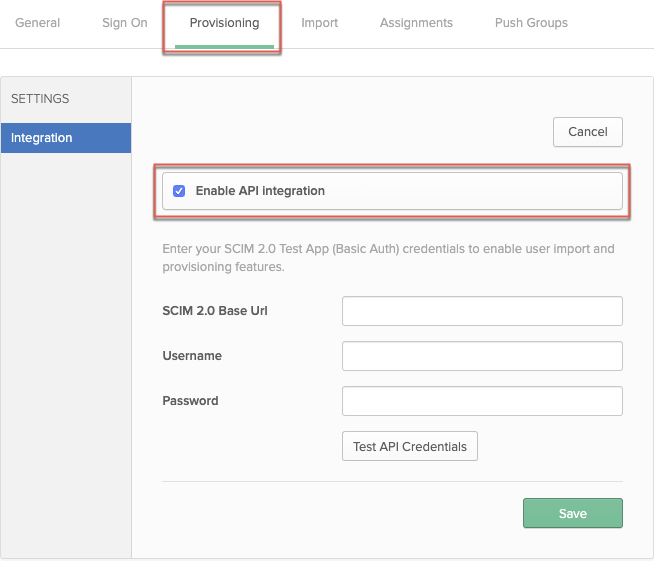The width and height of the screenshot is (654, 561).
Task: Click into the Password input field
Action: 482,401
